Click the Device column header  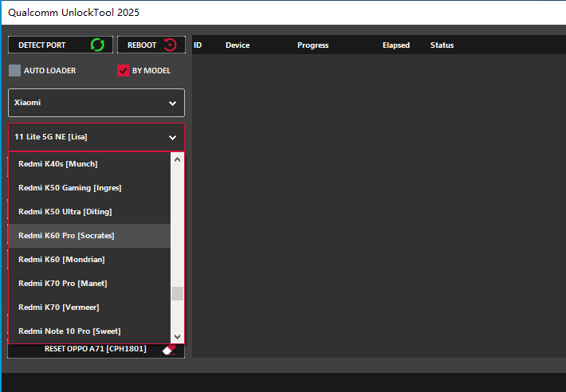coord(238,45)
